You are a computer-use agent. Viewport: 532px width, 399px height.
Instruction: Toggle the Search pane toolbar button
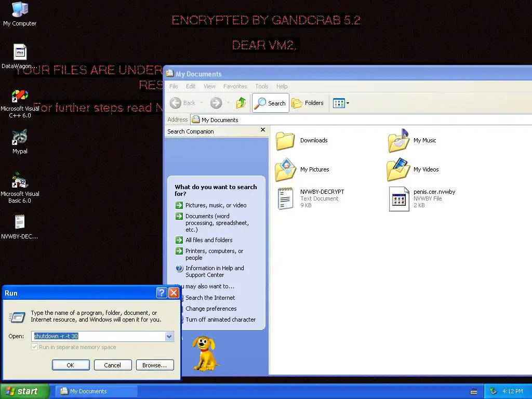pyautogui.click(x=271, y=103)
